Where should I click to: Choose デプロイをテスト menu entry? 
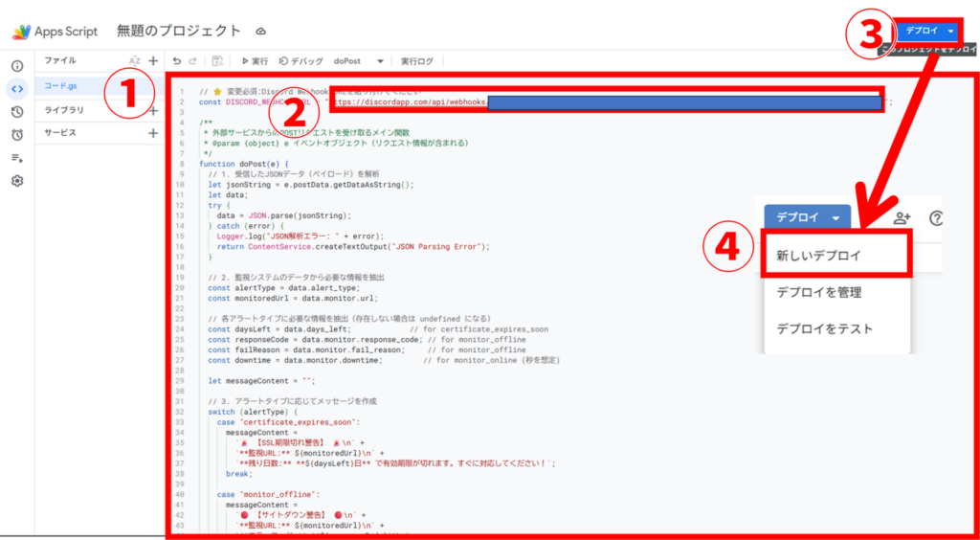click(824, 328)
